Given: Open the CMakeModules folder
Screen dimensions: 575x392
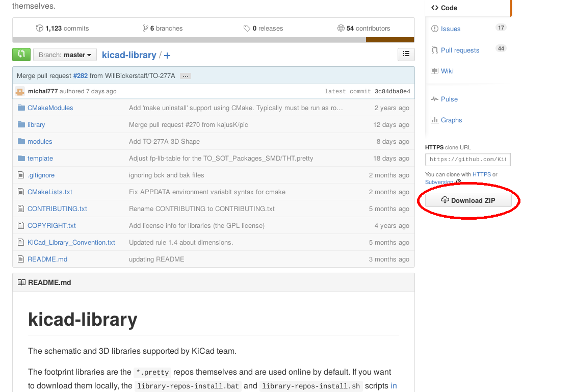Looking at the screenshot, I should [50, 108].
